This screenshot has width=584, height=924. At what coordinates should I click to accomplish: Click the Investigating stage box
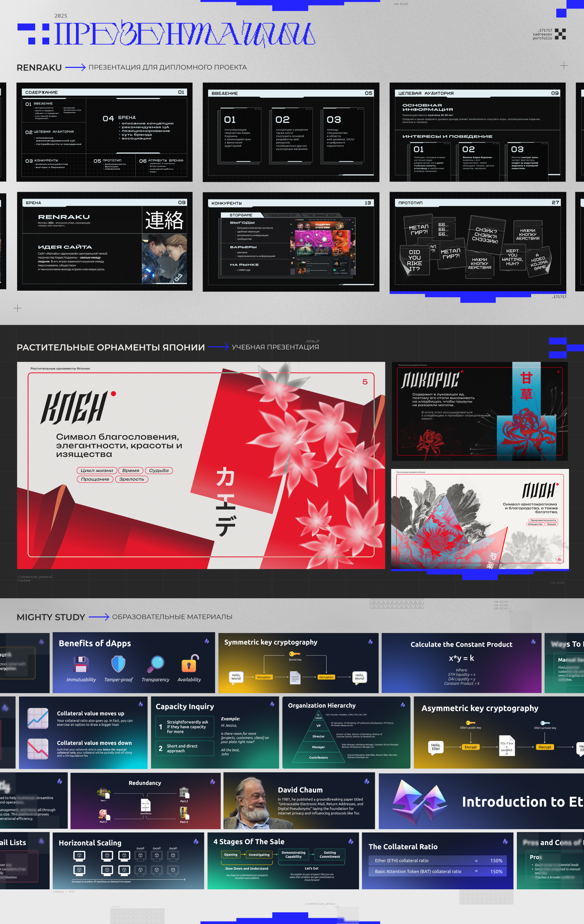tap(259, 855)
